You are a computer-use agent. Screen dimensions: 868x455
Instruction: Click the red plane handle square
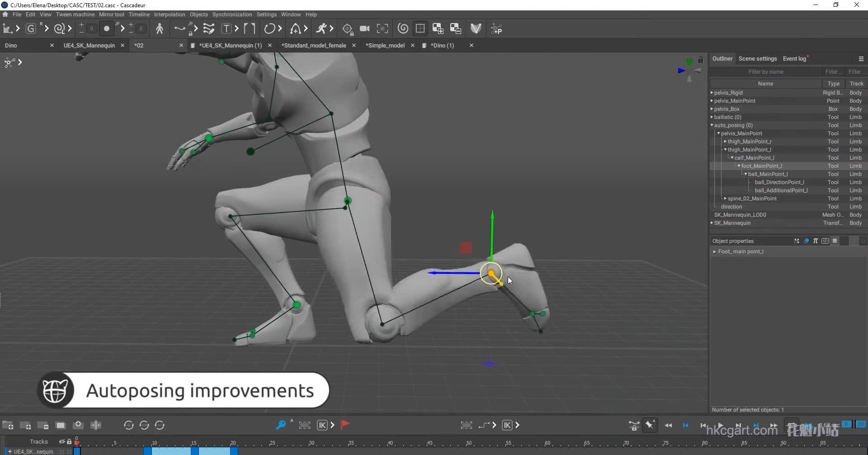(x=466, y=247)
